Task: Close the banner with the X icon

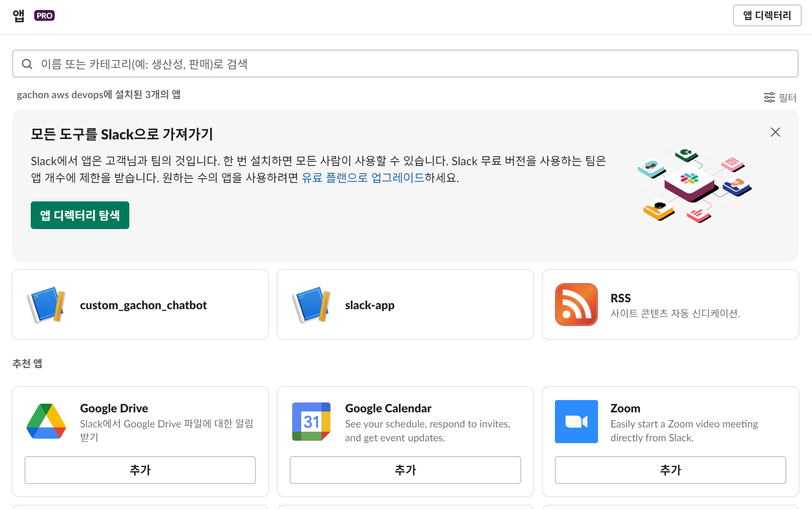Action: click(x=775, y=132)
